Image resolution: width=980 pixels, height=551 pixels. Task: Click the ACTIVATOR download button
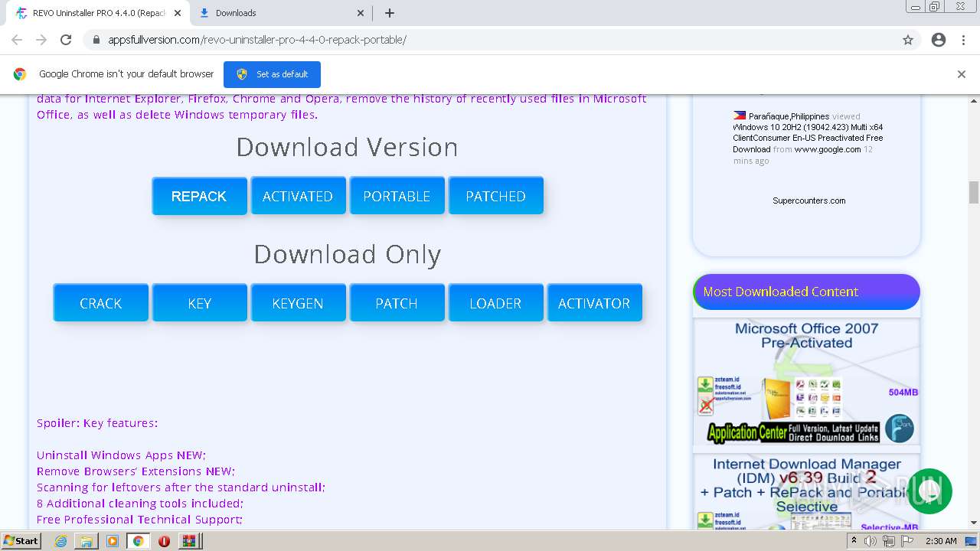click(x=594, y=303)
